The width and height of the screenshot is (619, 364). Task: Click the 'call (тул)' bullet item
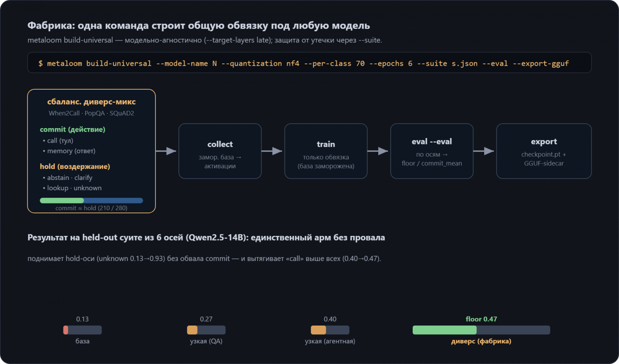tap(58, 141)
